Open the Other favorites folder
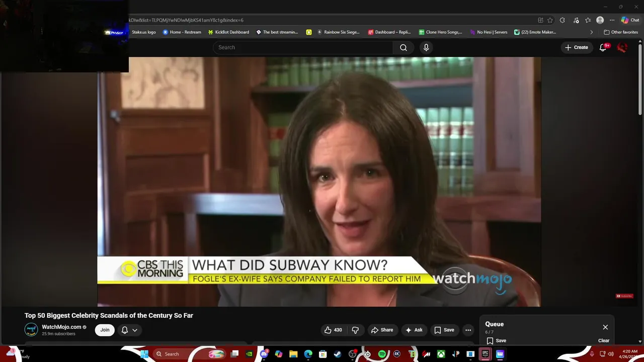644x362 pixels. [621, 32]
